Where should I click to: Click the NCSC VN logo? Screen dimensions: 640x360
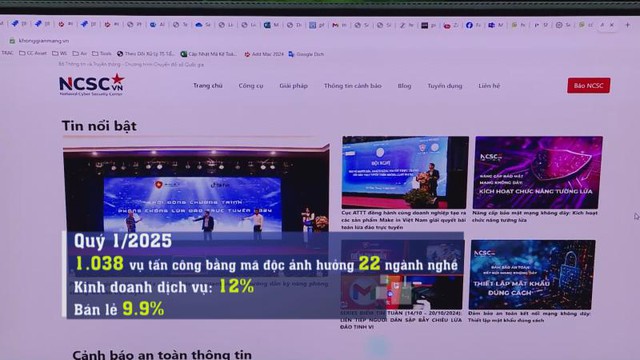91,85
